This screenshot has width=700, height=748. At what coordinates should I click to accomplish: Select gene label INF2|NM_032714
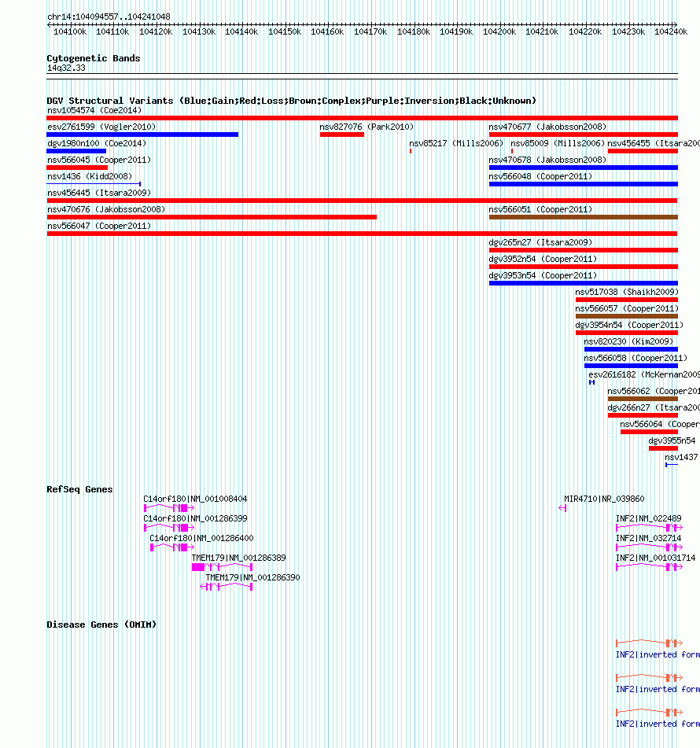tap(648, 538)
